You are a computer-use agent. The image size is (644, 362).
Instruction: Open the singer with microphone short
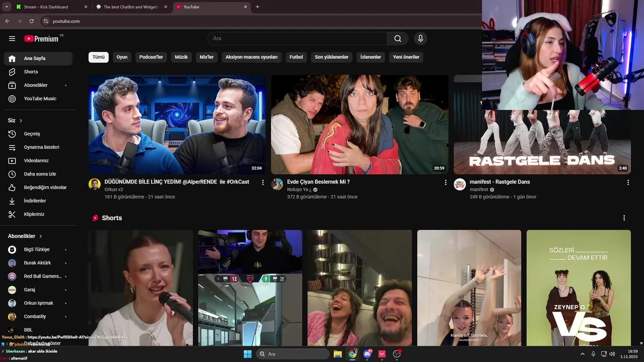(140, 288)
